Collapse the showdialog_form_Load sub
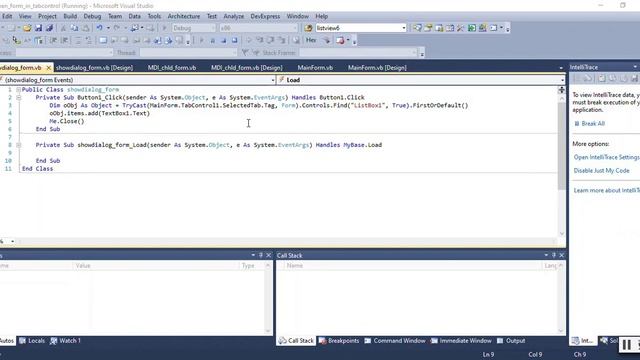The image size is (640, 360). (x=18, y=145)
